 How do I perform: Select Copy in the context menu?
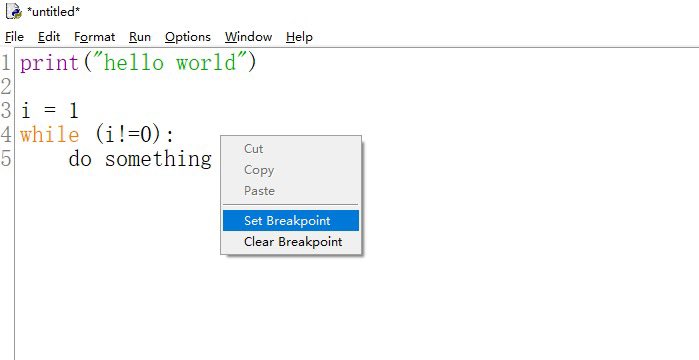click(x=291, y=170)
